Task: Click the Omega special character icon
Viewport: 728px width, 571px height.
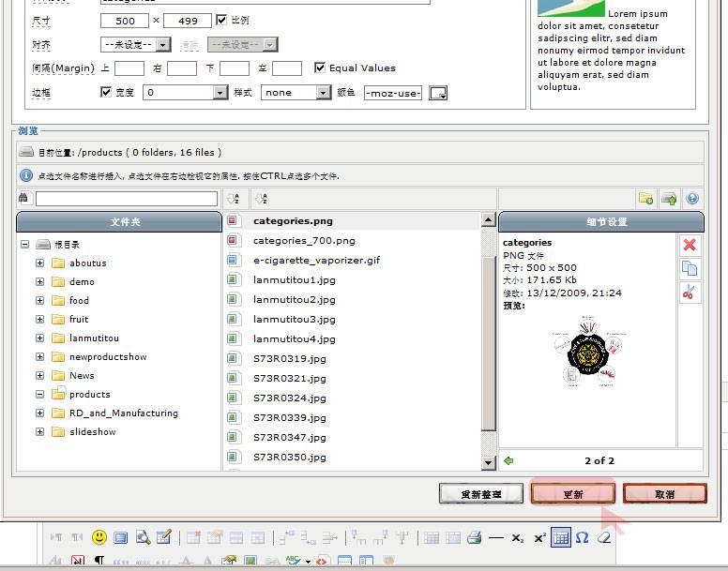Action: pyautogui.click(x=582, y=537)
